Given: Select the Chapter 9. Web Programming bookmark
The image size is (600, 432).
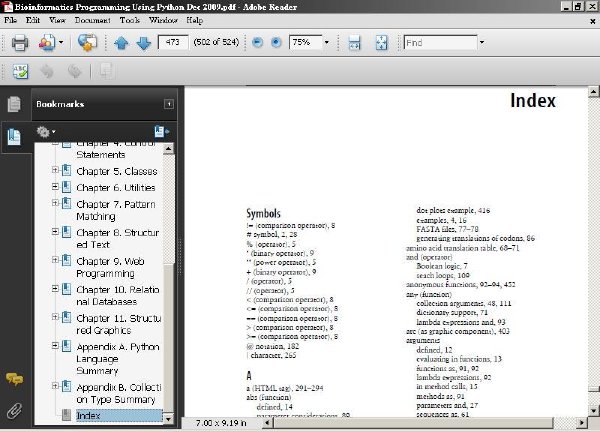Looking at the screenshot, I should point(110,267).
